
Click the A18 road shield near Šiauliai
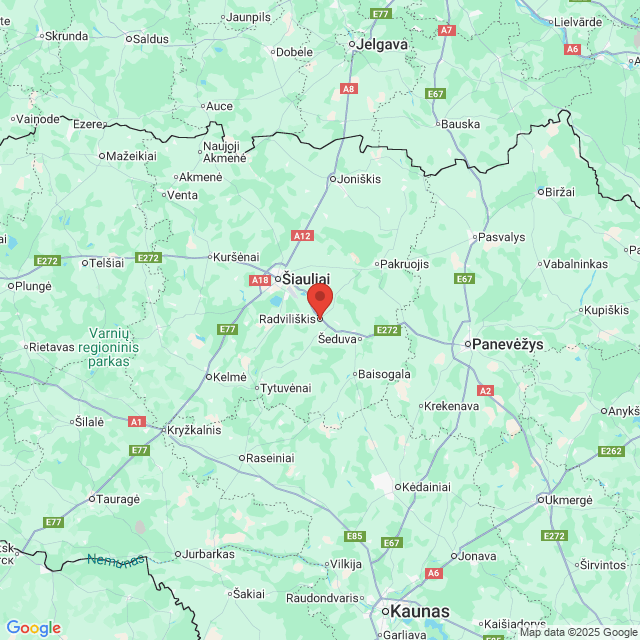click(x=260, y=280)
